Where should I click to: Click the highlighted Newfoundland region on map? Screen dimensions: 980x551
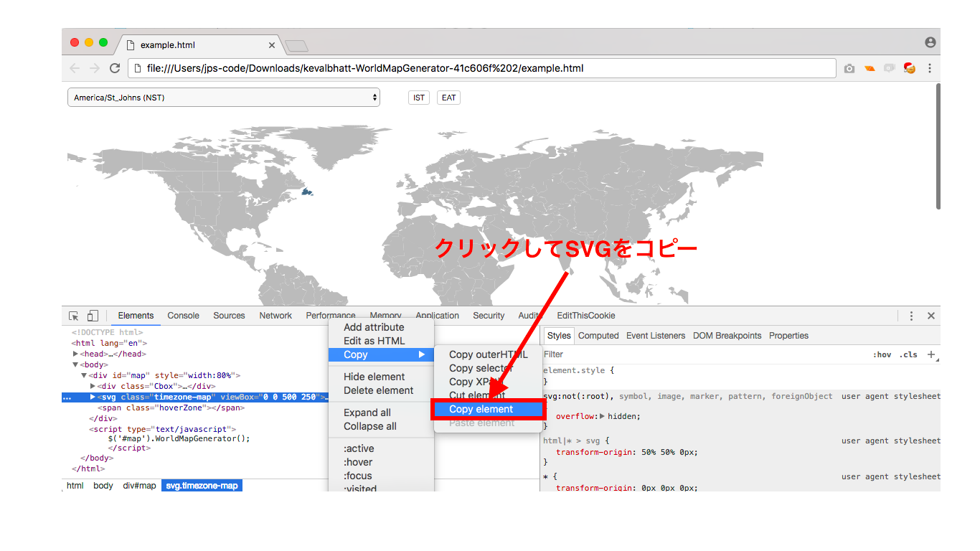308,192
